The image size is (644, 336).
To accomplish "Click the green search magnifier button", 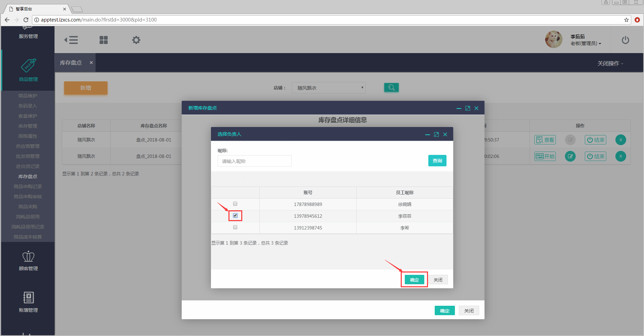I will tap(391, 87).
